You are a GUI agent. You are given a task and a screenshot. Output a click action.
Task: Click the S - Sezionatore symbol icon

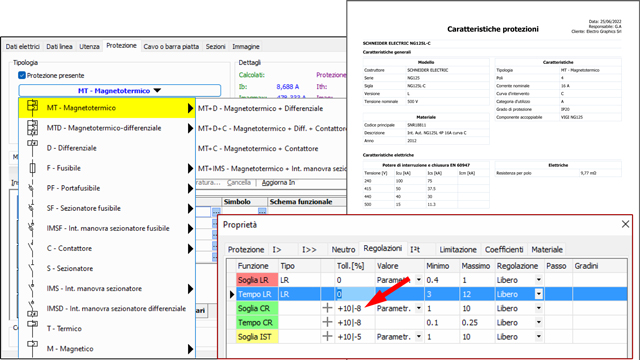coord(32,268)
